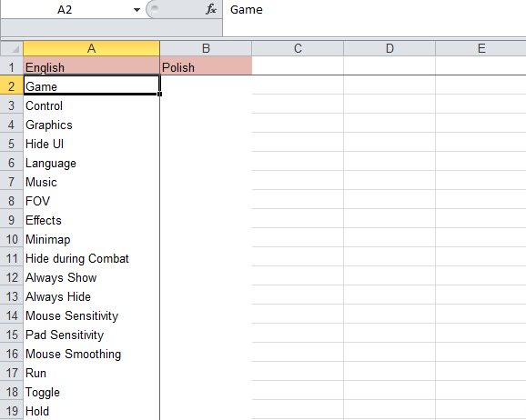
Task: Open the Name Box dropdown arrow
Action: click(x=137, y=10)
